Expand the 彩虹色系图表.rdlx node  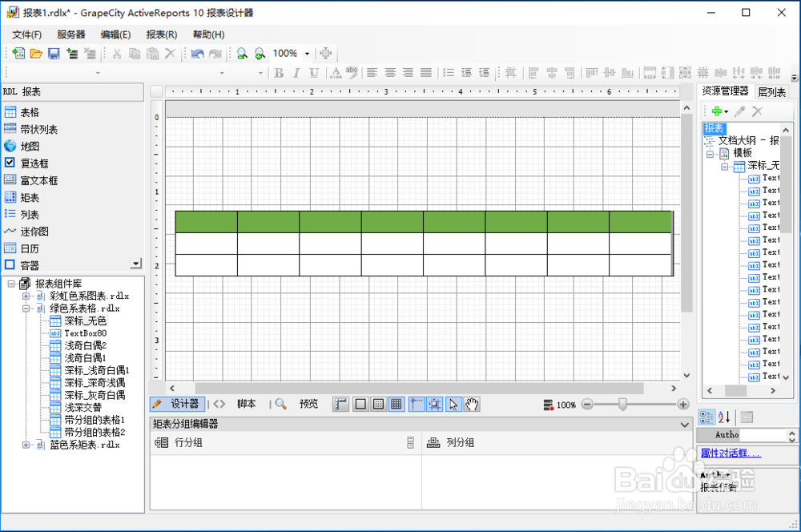pos(26,296)
